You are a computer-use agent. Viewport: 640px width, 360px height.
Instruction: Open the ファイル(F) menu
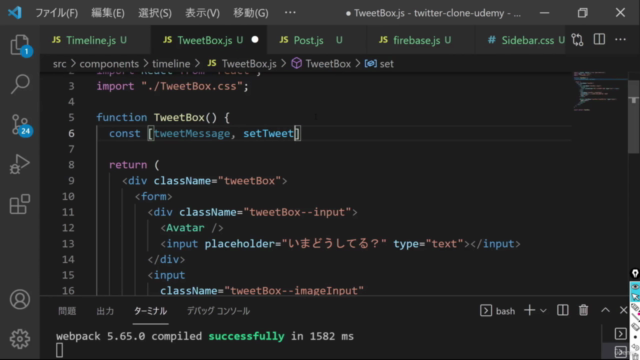[56, 13]
